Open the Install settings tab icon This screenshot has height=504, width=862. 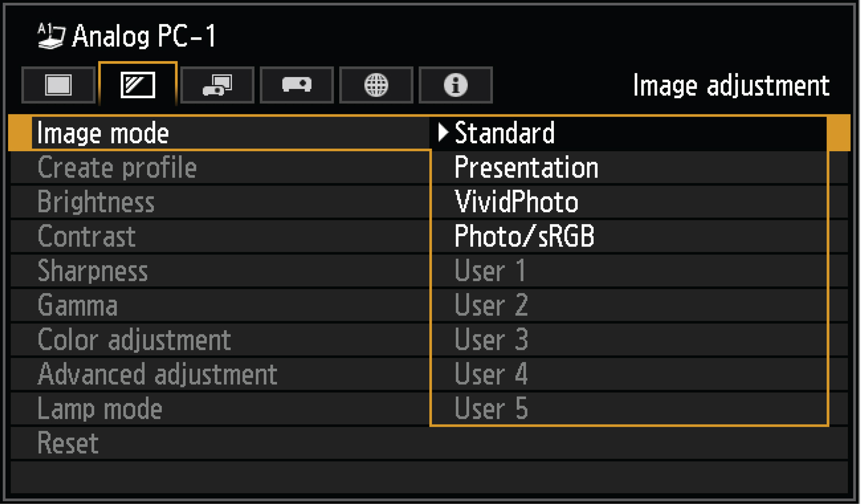point(217,85)
